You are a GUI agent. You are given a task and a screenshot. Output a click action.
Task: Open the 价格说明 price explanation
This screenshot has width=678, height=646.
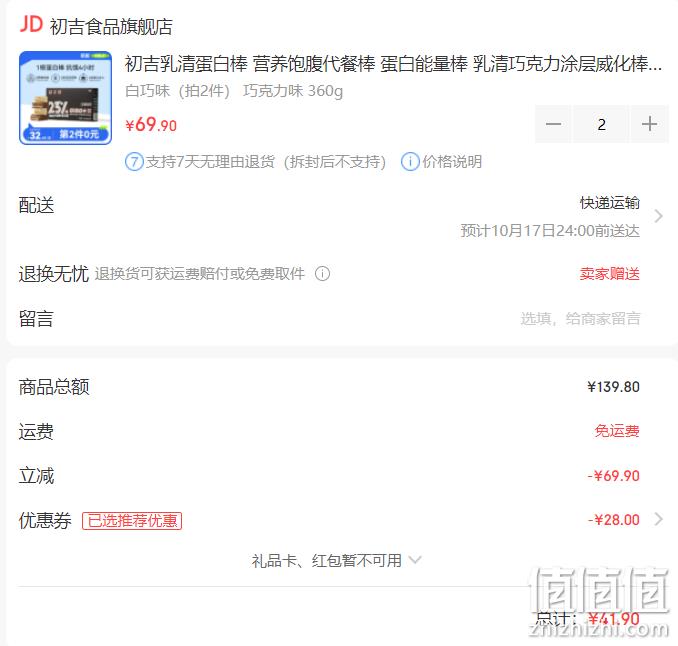click(x=452, y=162)
